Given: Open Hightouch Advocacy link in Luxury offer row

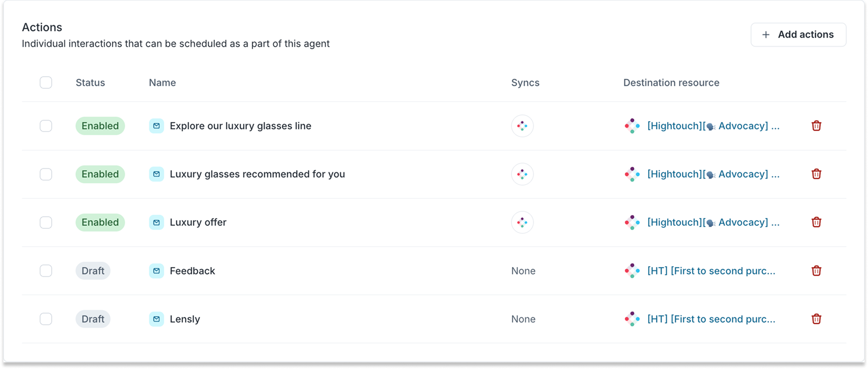Looking at the screenshot, I should (713, 222).
